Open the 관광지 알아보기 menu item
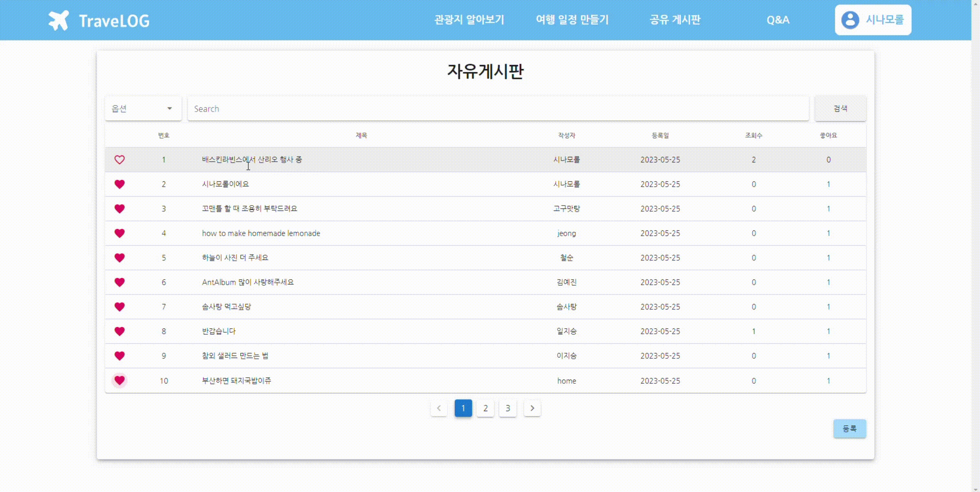 (469, 20)
